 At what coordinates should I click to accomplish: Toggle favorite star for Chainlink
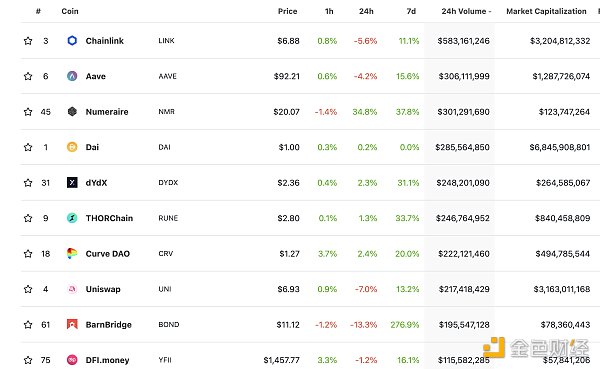(28, 41)
